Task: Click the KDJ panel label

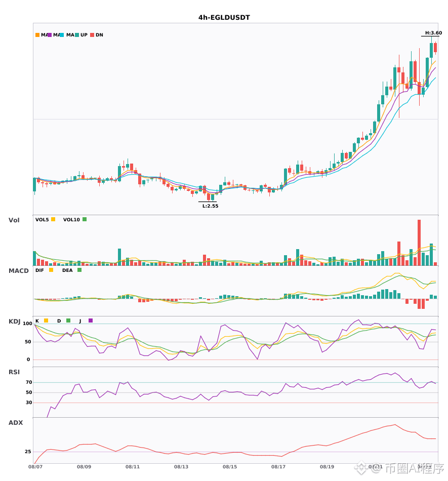Action: 14,322
